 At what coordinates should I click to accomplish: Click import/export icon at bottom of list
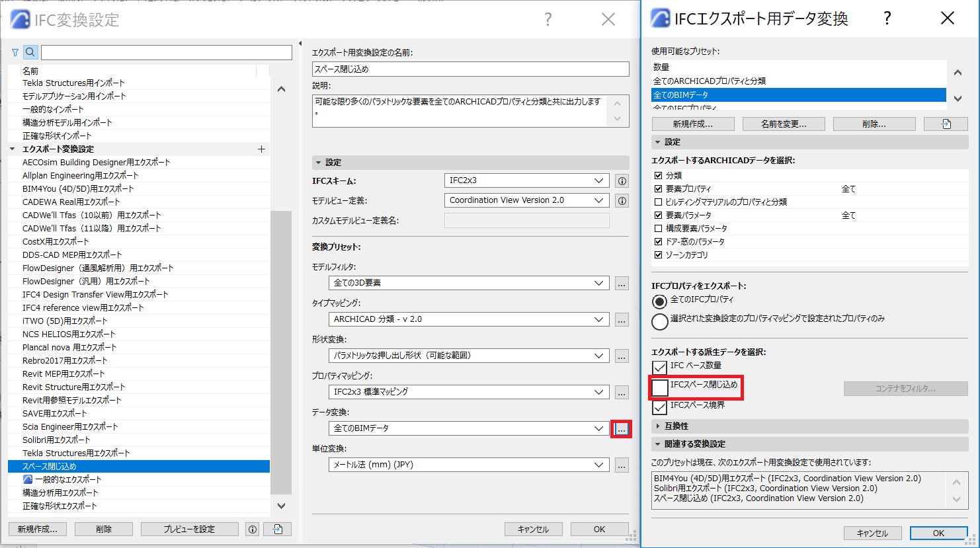click(x=278, y=529)
